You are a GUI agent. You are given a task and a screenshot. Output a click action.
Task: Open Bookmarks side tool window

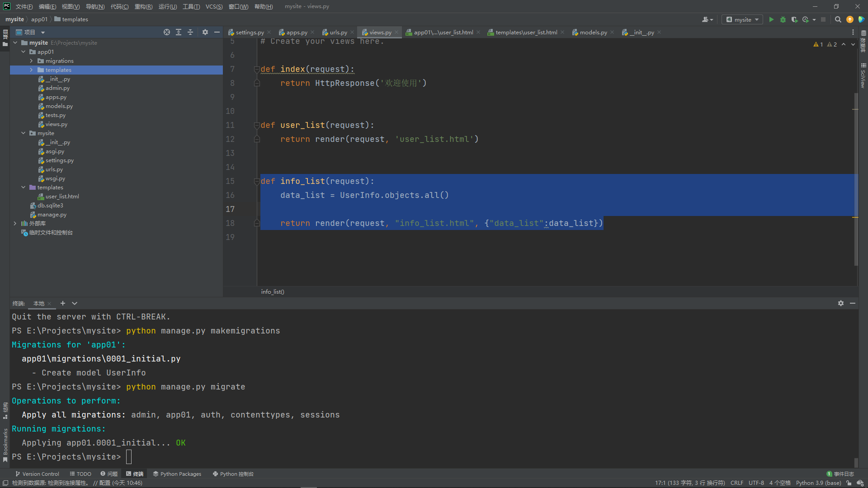point(5,445)
